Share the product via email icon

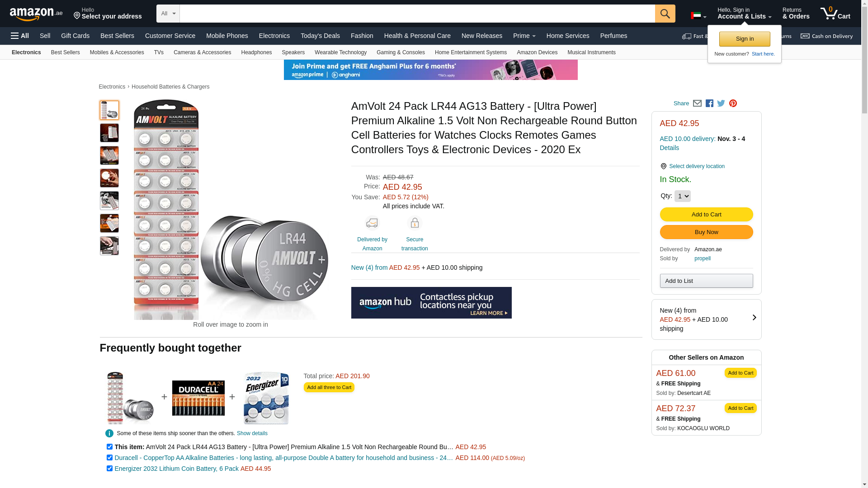pyautogui.click(x=697, y=103)
